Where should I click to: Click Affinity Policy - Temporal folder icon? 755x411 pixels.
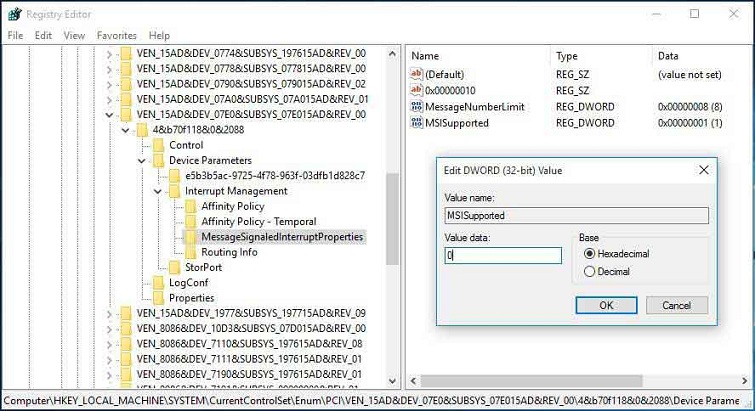coord(191,222)
